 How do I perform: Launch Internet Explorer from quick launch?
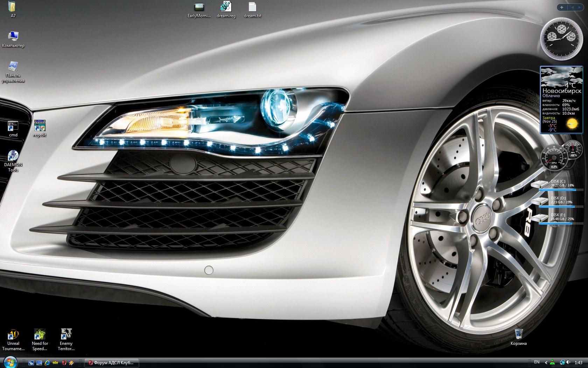point(47,363)
